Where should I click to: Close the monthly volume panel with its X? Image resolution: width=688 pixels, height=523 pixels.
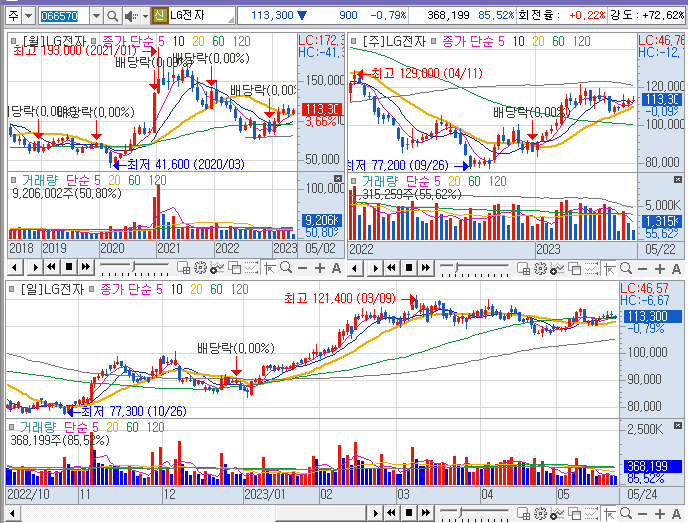[x=337, y=179]
